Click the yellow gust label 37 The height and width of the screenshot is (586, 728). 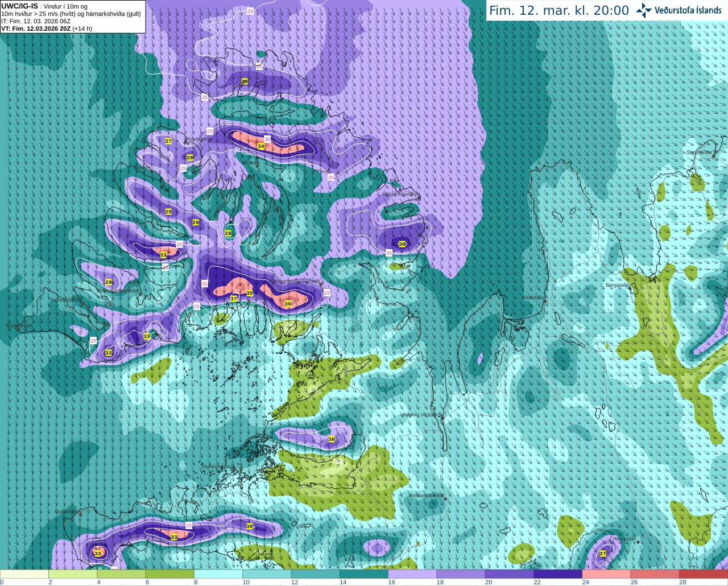point(234,298)
